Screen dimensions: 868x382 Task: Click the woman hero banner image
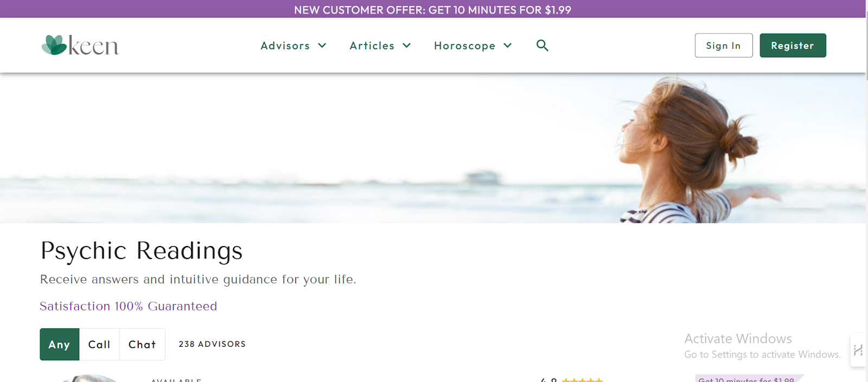[433, 148]
